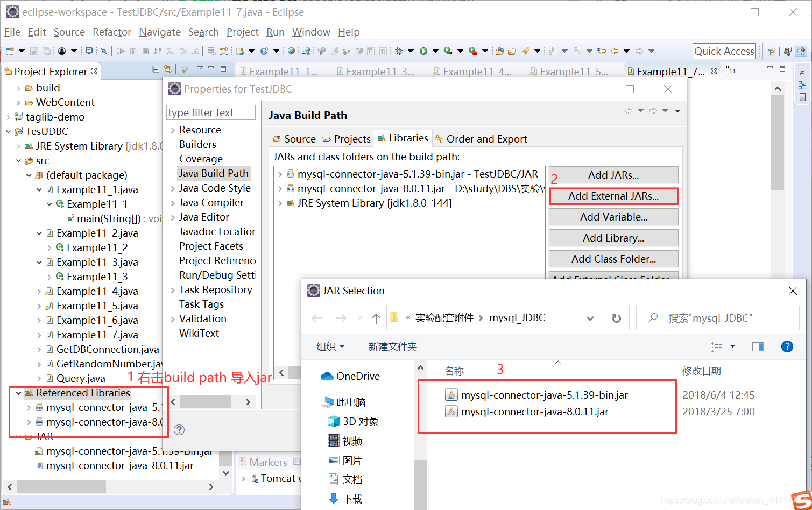This screenshot has height=510, width=812.
Task: Open the Navigate menu
Action: click(159, 32)
